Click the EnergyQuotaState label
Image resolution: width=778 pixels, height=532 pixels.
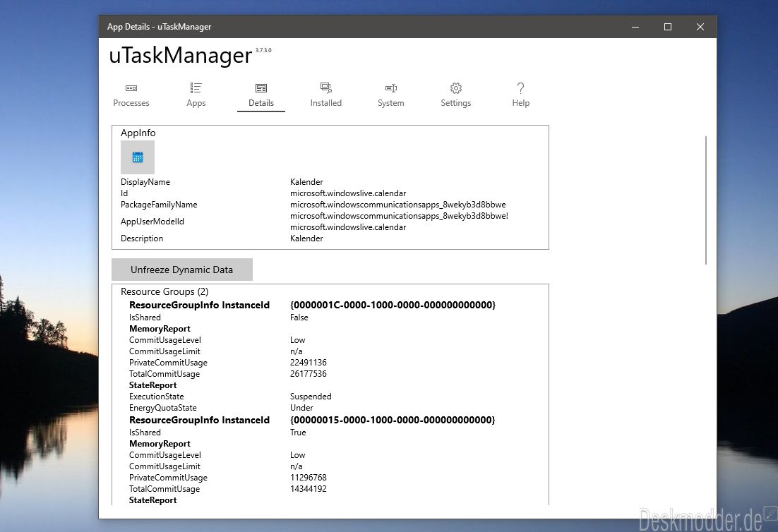point(163,408)
